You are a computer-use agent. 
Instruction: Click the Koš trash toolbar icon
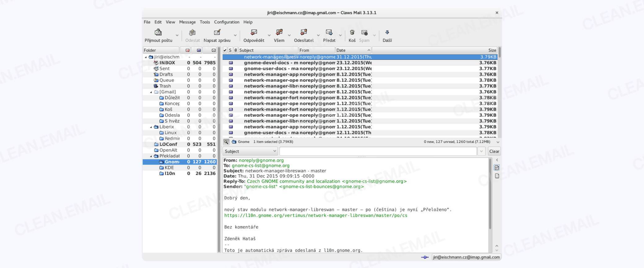click(x=352, y=32)
